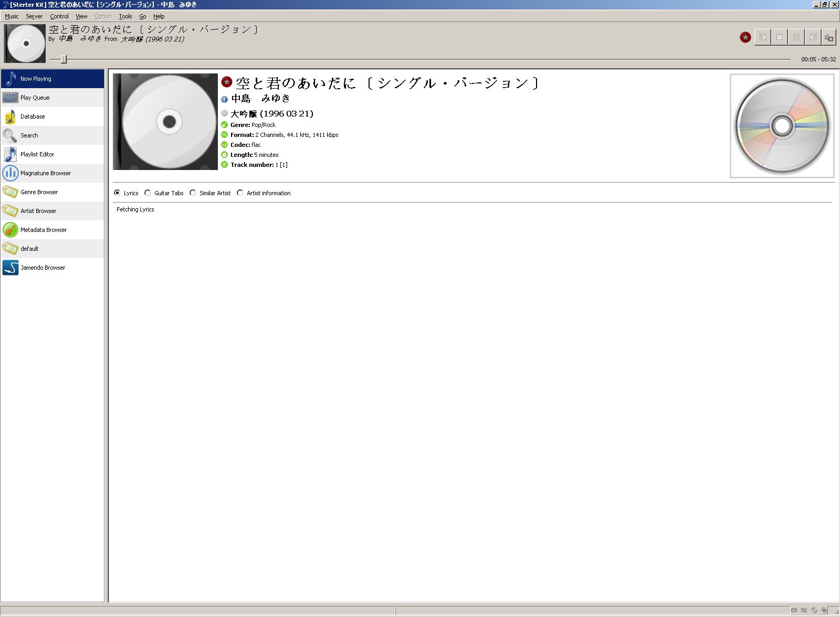
Task: Open the View menu
Action: [x=81, y=16]
